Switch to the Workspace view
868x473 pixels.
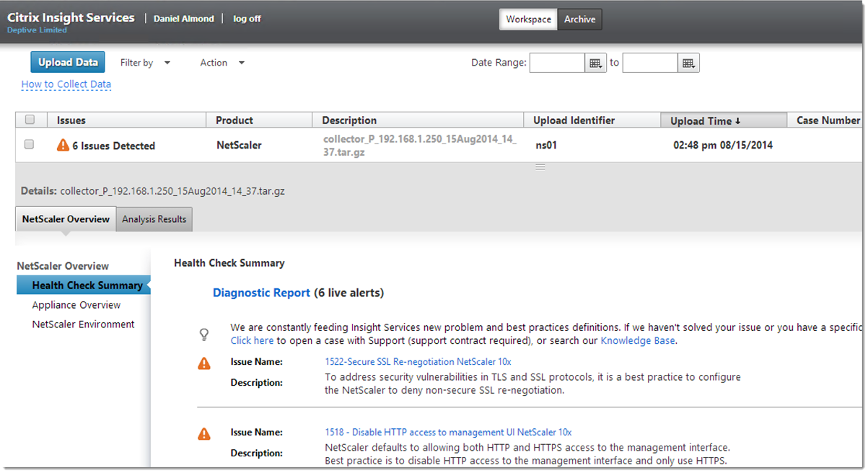528,19
